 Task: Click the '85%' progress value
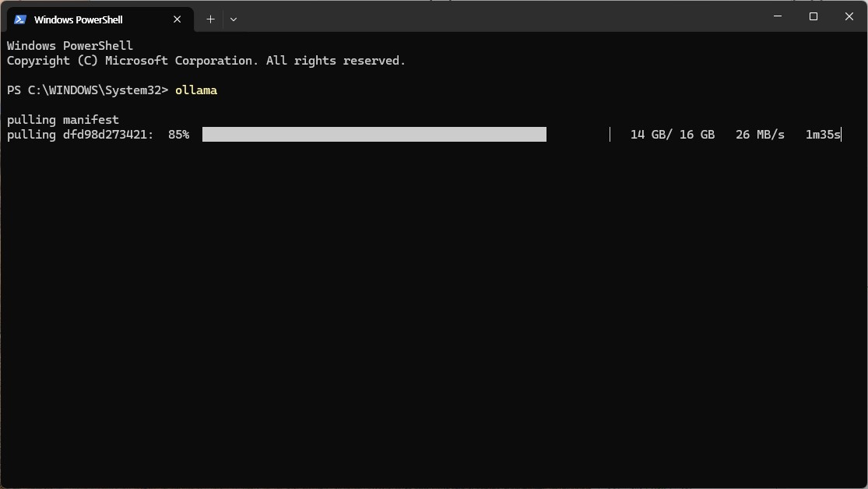[x=179, y=135]
